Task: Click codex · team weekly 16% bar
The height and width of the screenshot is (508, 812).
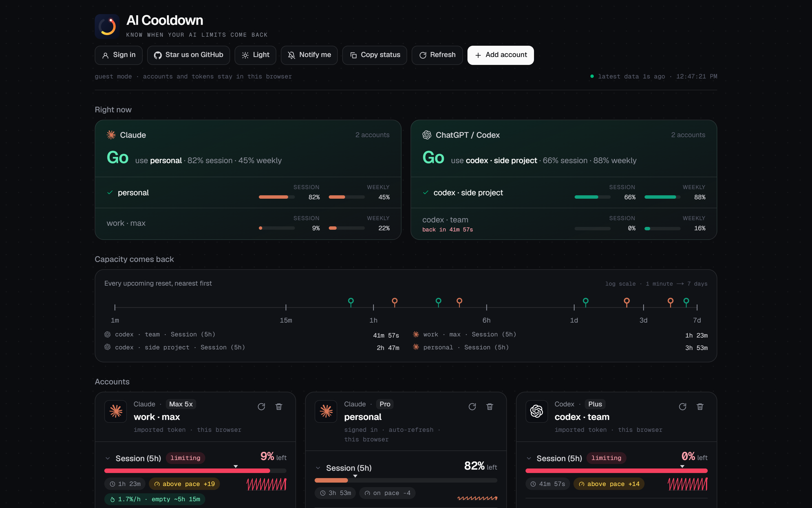Action: tap(662, 229)
